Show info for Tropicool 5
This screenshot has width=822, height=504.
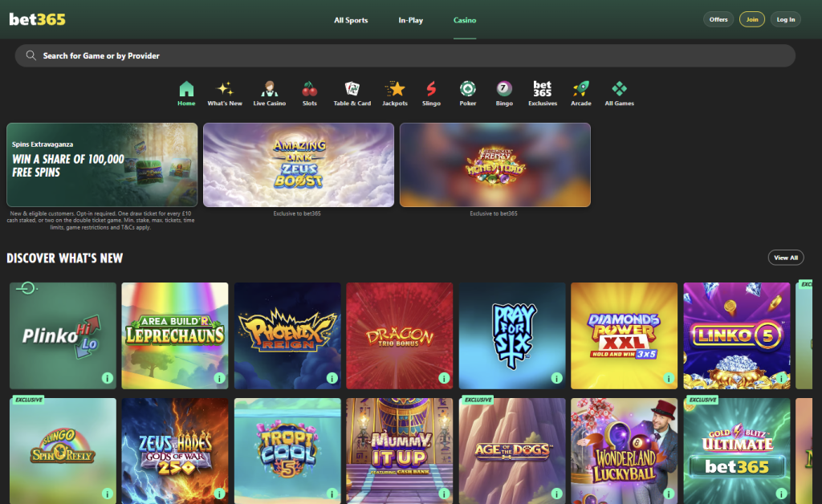click(332, 494)
